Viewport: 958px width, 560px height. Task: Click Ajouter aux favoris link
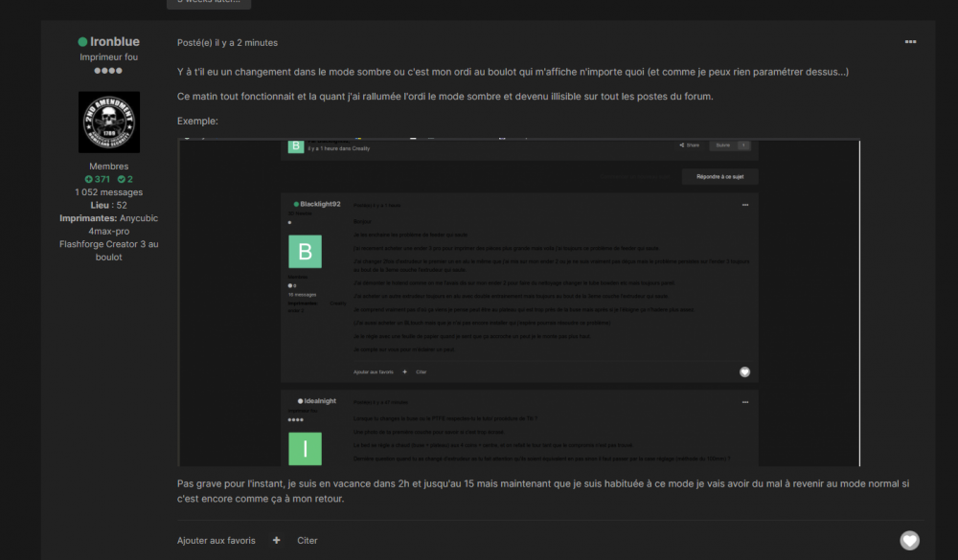[217, 540]
